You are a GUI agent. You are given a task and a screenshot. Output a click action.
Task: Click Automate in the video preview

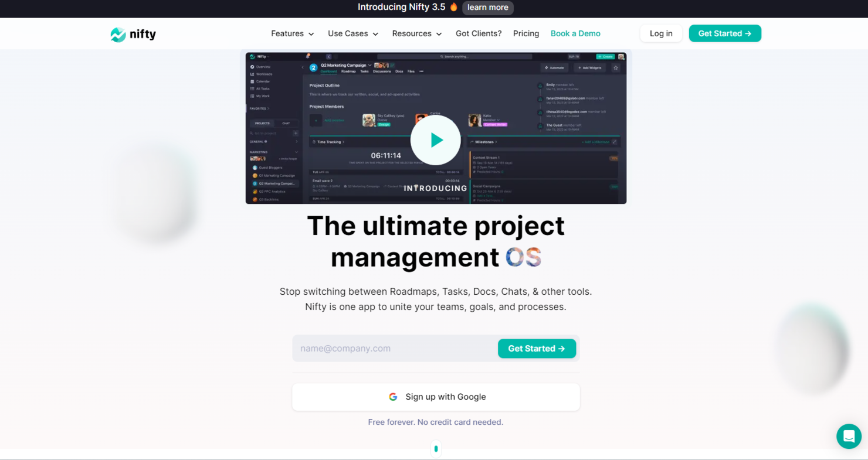(554, 68)
